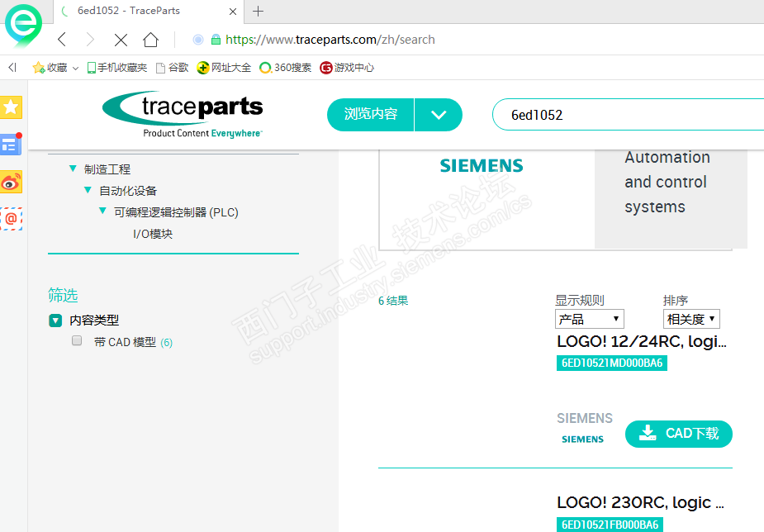
Task: Collapse the bookmarks bar sidebar arrow
Action: pos(12,67)
